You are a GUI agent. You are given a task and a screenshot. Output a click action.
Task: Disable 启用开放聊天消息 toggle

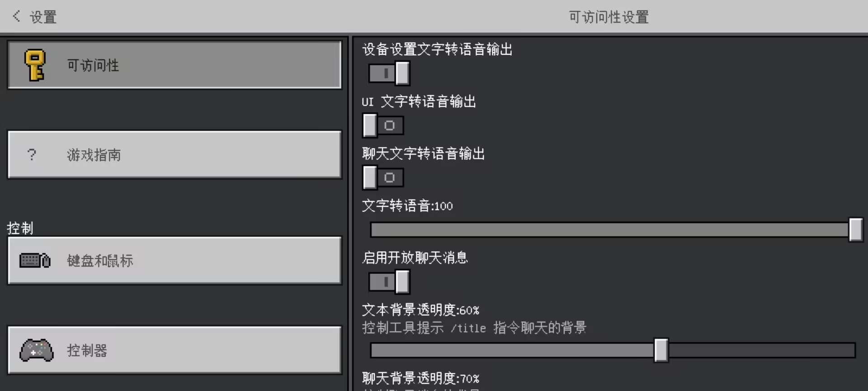(x=389, y=282)
